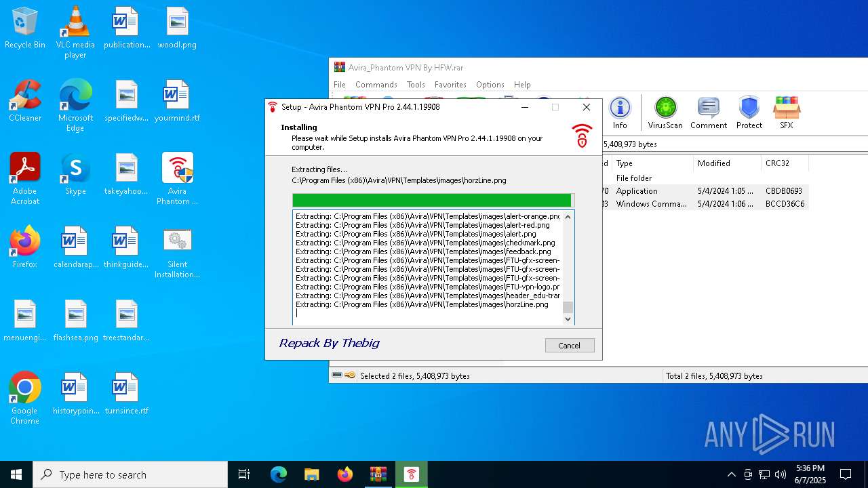The image size is (868, 488).
Task: Select takeyahoo file on desktop
Action: (127, 175)
